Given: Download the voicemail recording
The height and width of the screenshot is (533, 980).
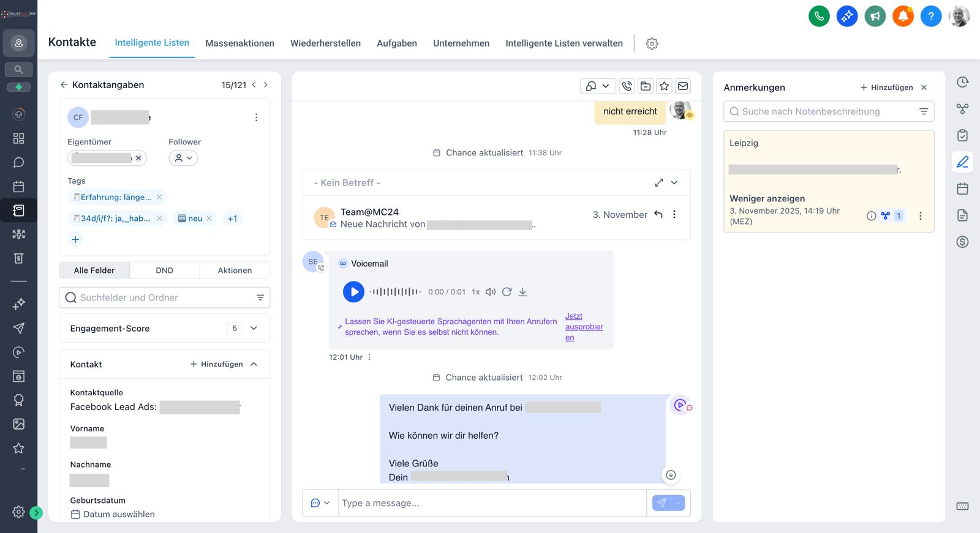Looking at the screenshot, I should point(522,292).
